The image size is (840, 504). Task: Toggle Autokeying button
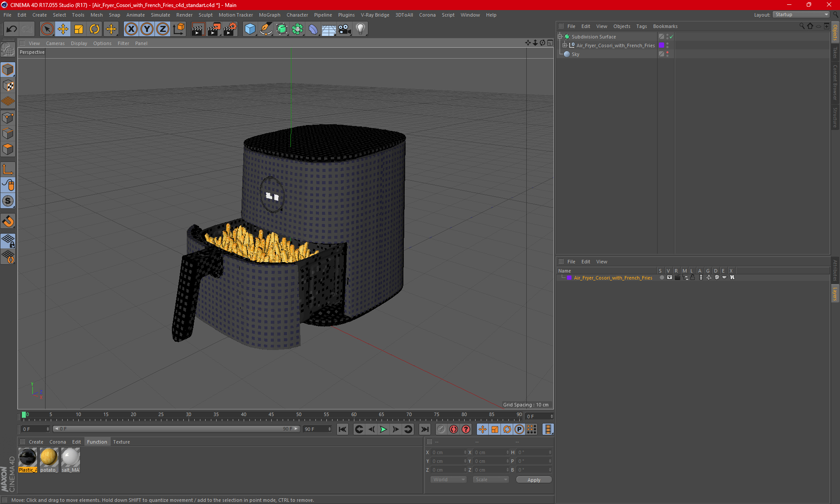pos(454,429)
